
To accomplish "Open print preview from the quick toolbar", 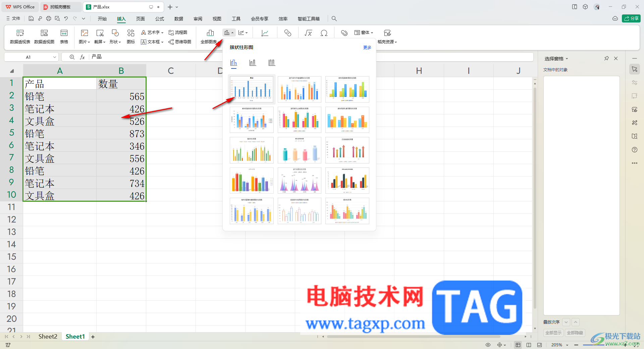I will point(57,18).
